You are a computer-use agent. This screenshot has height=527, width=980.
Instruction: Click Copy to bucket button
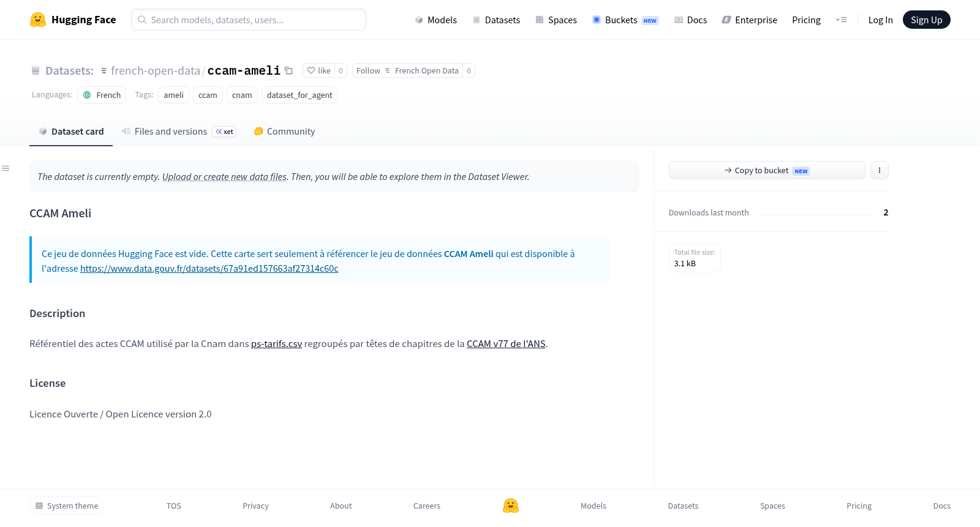(x=767, y=170)
